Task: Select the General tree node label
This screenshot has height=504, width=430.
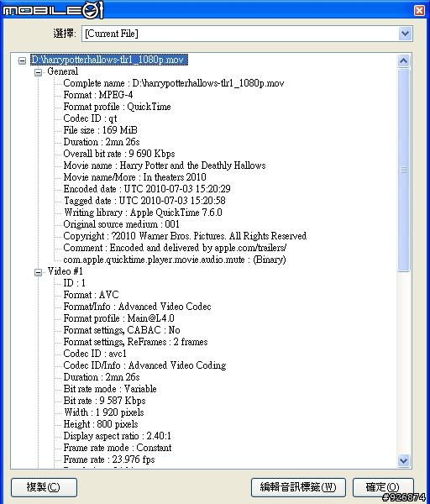Action: (63, 71)
